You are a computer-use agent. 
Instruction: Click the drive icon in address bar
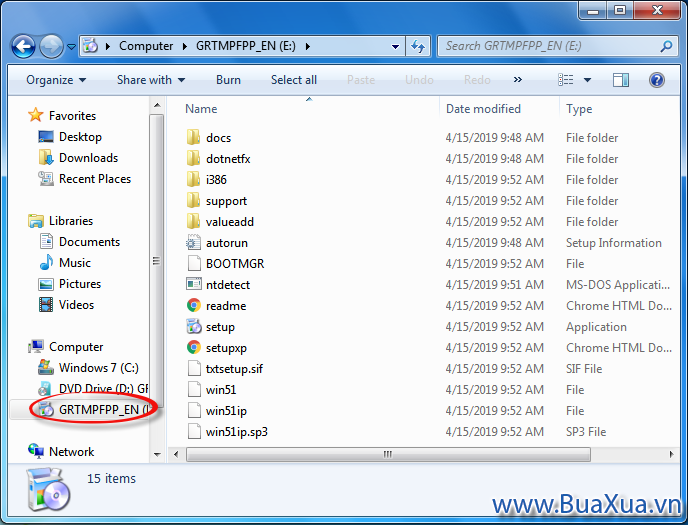coord(90,46)
